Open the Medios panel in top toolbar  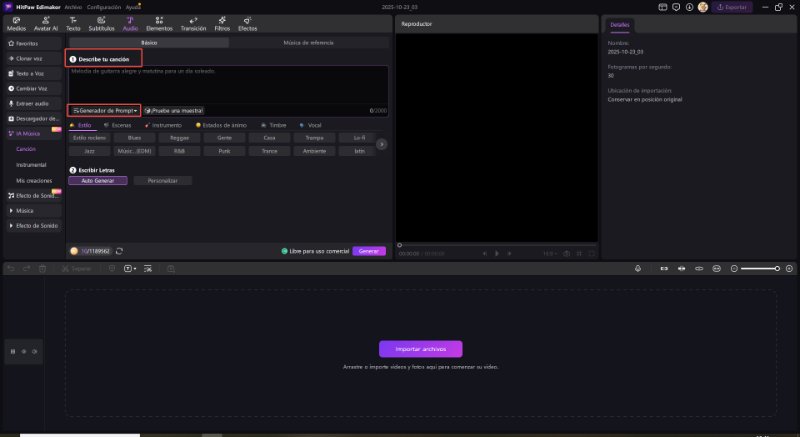coord(16,24)
